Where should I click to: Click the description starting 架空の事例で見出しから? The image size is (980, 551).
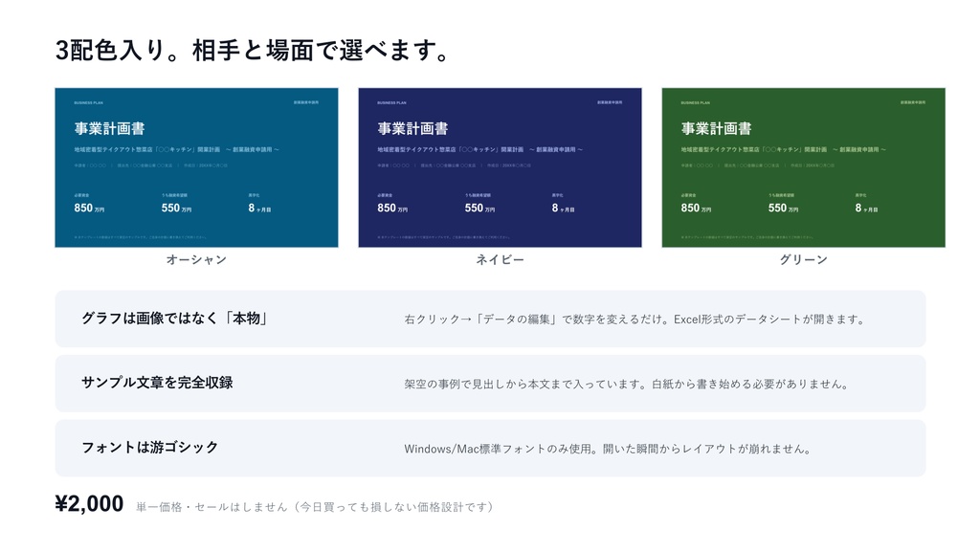click(x=626, y=385)
